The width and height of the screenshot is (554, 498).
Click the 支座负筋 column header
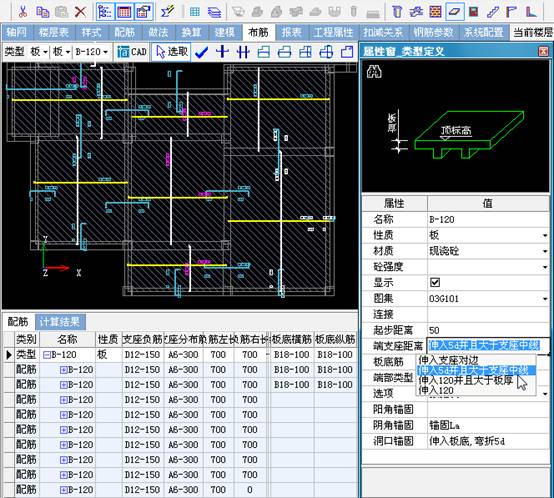(x=142, y=339)
